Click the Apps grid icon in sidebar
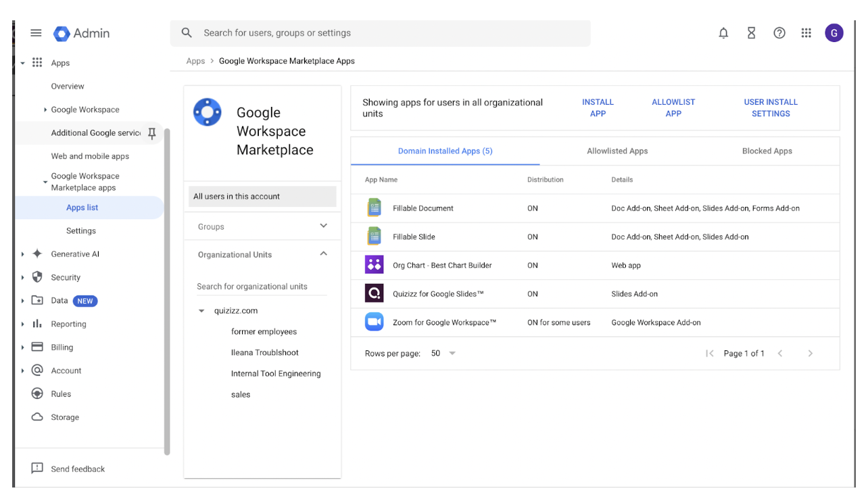This screenshot has height=499, width=868. click(x=38, y=62)
